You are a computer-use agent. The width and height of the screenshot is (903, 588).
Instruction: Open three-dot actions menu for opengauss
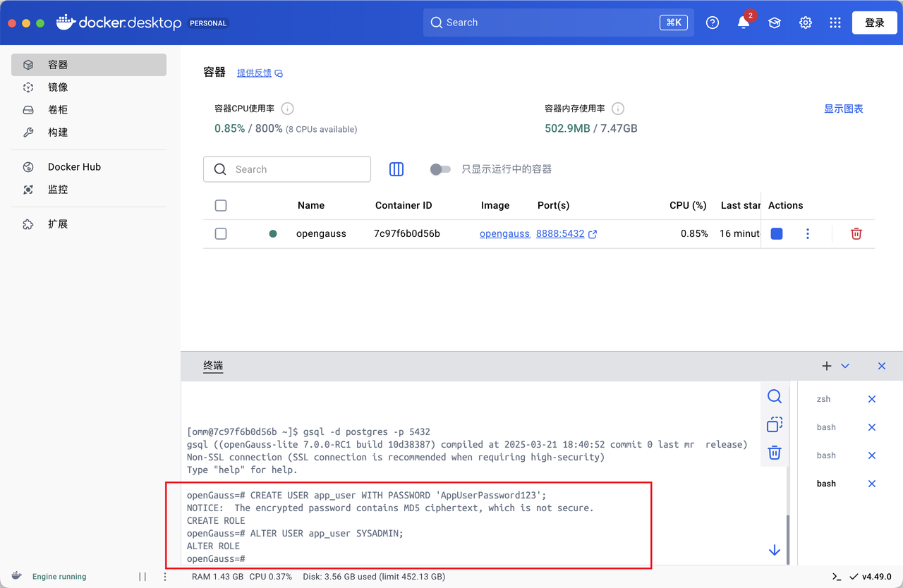(x=807, y=233)
